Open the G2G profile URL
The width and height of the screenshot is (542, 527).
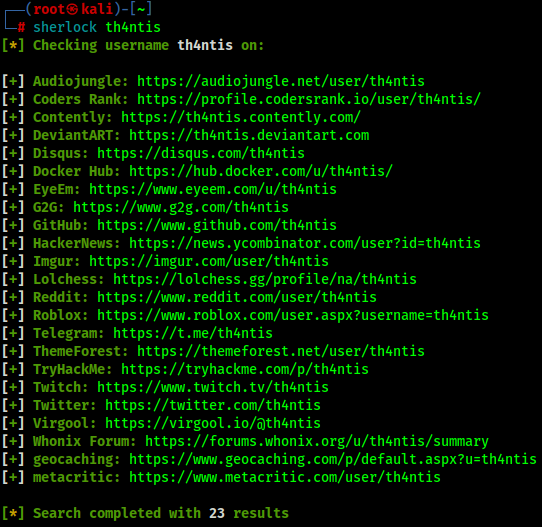181,207
